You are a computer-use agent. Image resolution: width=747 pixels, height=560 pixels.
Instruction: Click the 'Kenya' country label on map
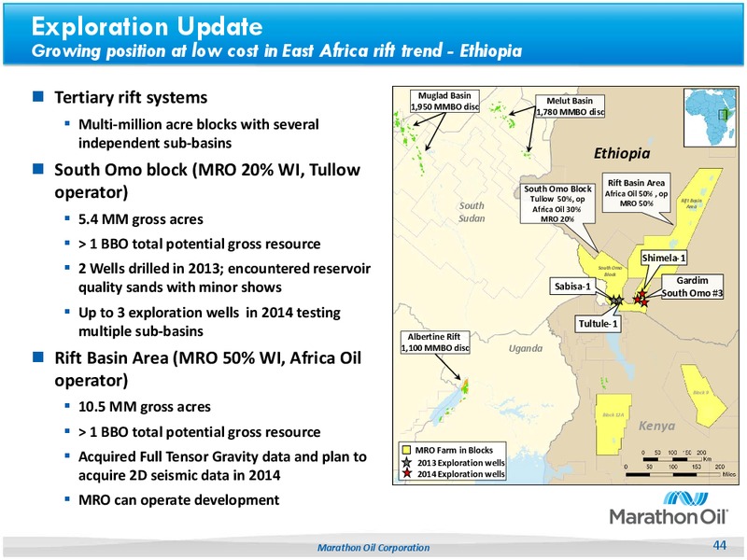656,426
